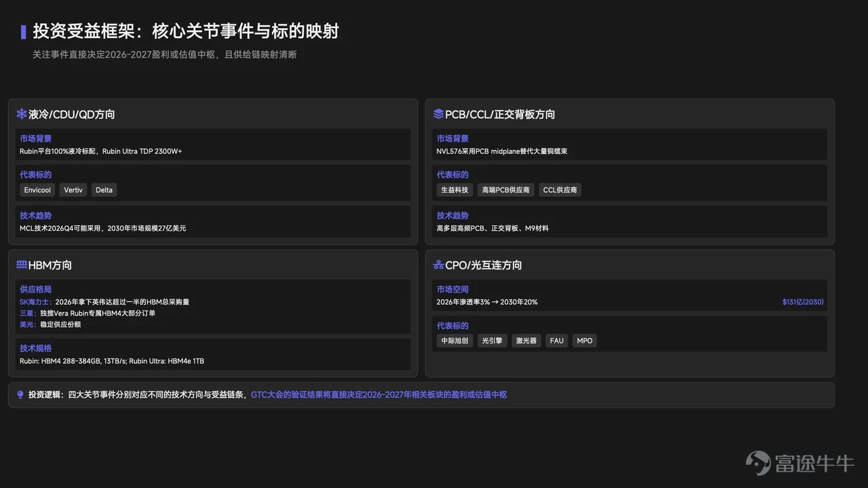Click 代表标的 label in the CPO card
This screenshot has width=868, height=488.
(x=452, y=326)
